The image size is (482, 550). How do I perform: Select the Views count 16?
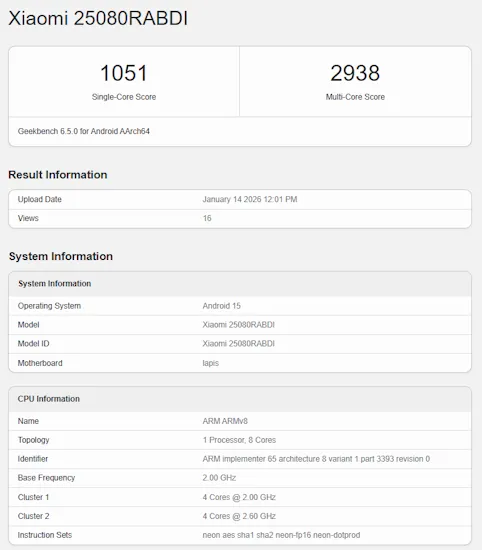pyautogui.click(x=207, y=218)
